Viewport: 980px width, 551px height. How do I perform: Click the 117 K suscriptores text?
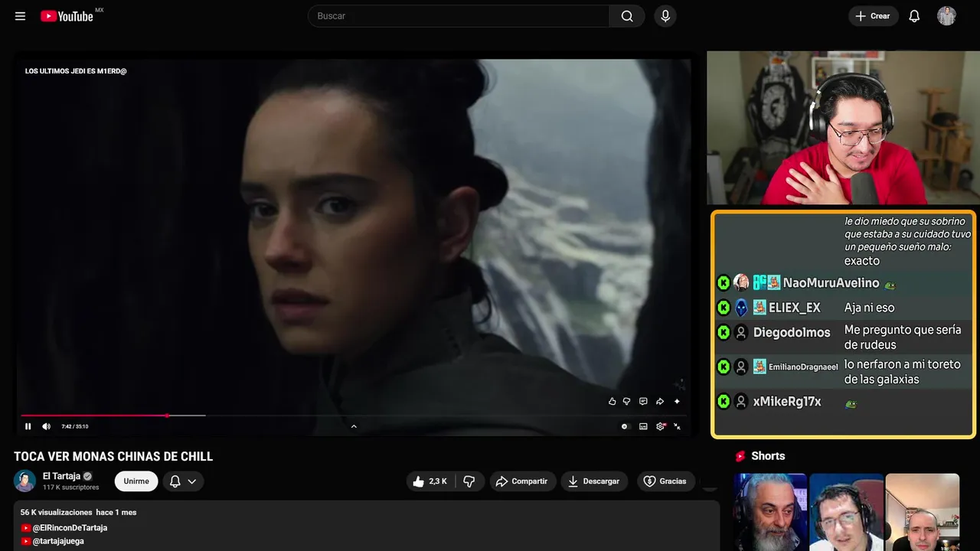pyautogui.click(x=71, y=487)
